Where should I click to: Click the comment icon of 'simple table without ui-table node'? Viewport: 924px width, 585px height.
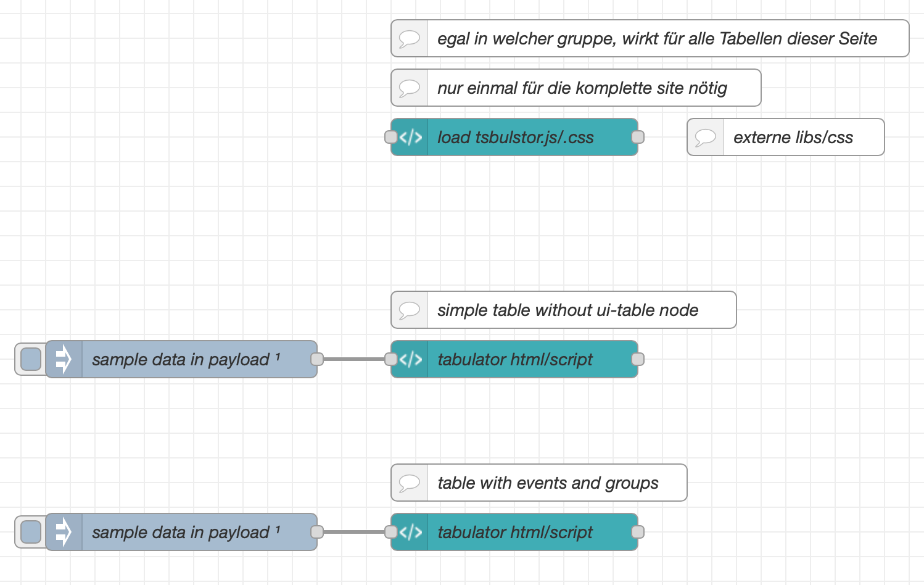coord(410,310)
